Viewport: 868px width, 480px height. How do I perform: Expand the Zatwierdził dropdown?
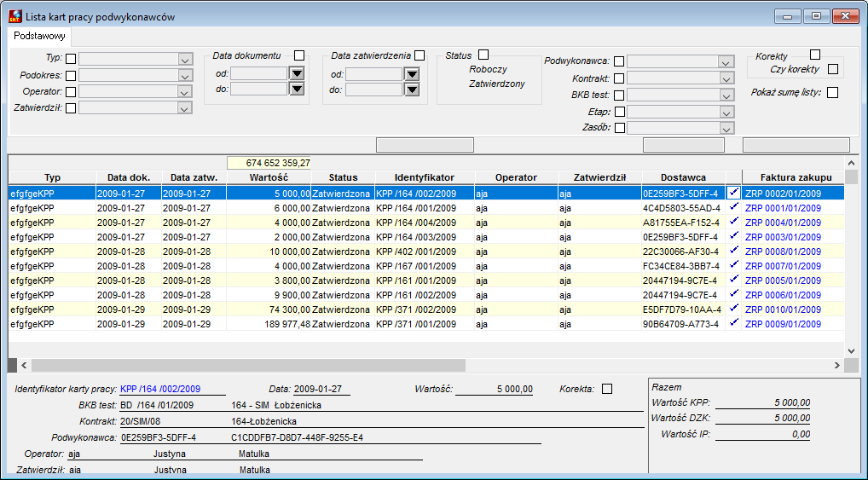[185, 108]
